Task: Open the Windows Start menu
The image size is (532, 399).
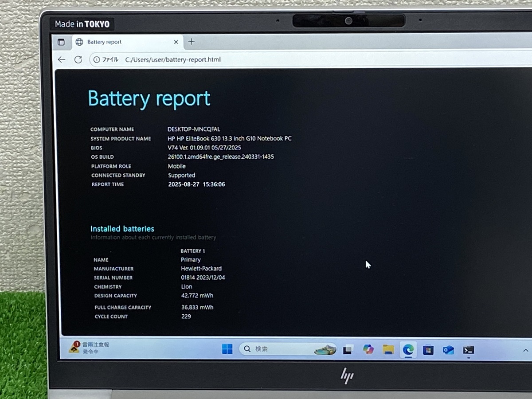Action: tap(227, 349)
